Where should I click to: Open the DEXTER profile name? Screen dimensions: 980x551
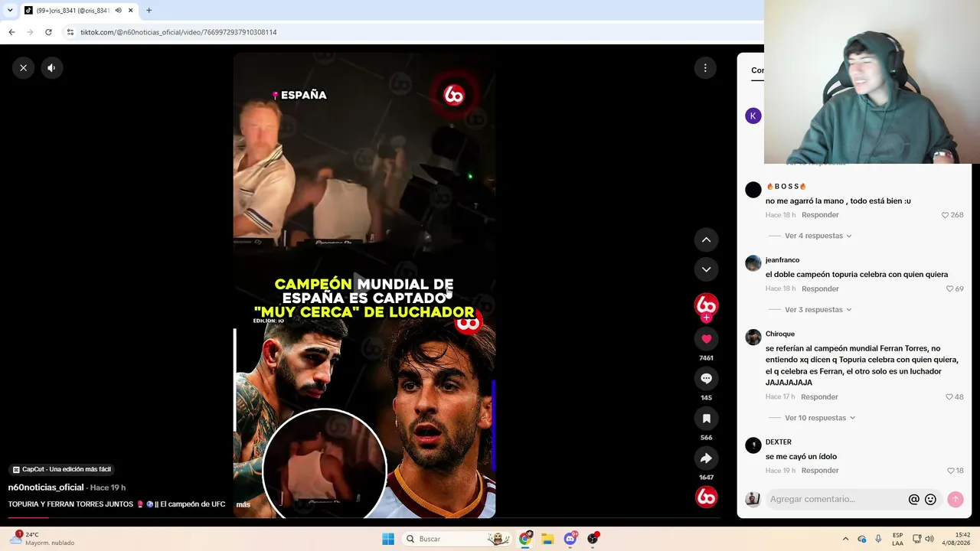point(779,442)
